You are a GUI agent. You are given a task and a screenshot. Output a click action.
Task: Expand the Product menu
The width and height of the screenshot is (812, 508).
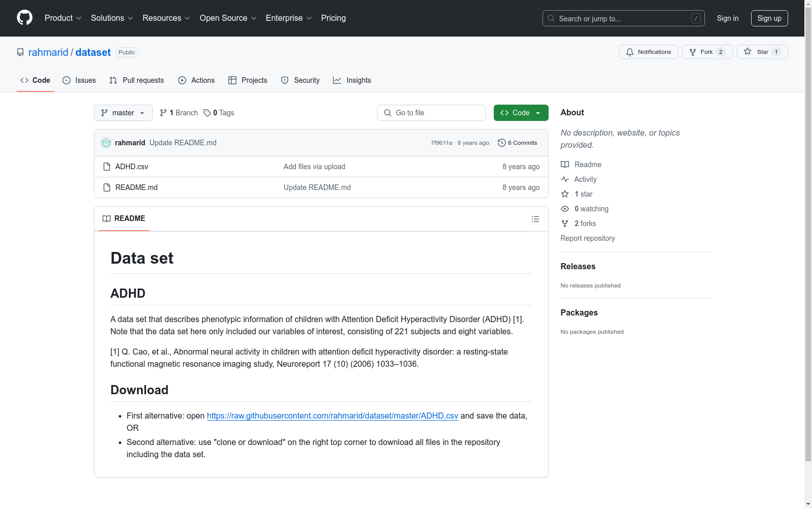(63, 18)
